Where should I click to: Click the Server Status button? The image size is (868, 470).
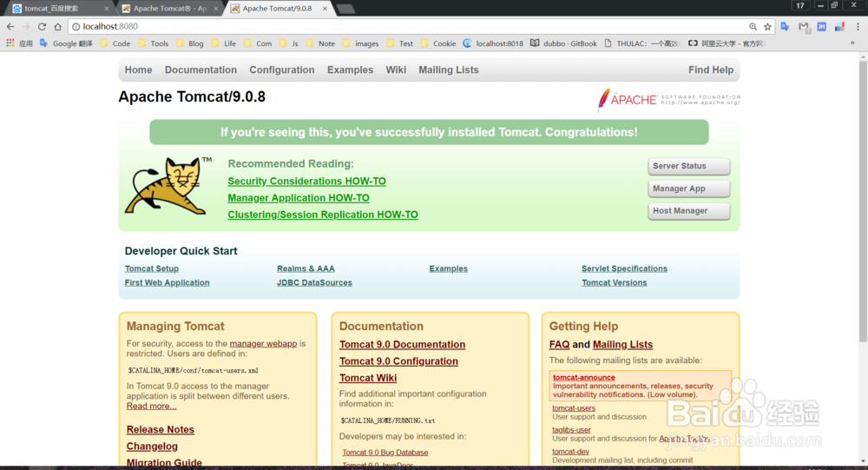coord(689,166)
